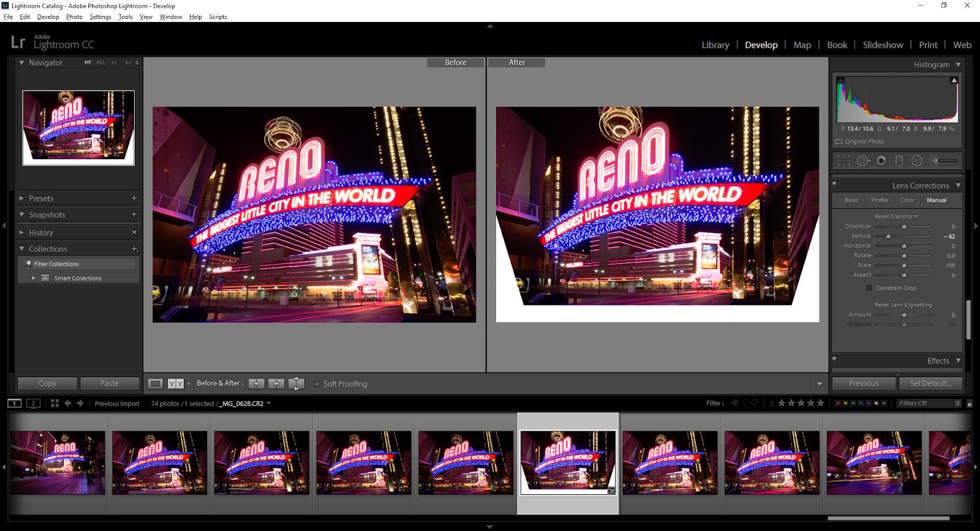980x531 pixels.
Task: Collapse the Navigator panel
Action: 21,62
